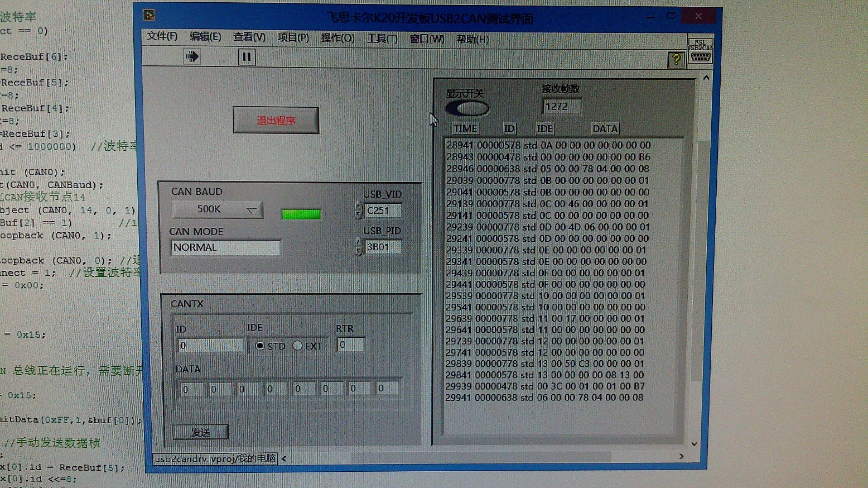Select the STD radio option
The height and width of the screenshot is (488, 868).
260,346
